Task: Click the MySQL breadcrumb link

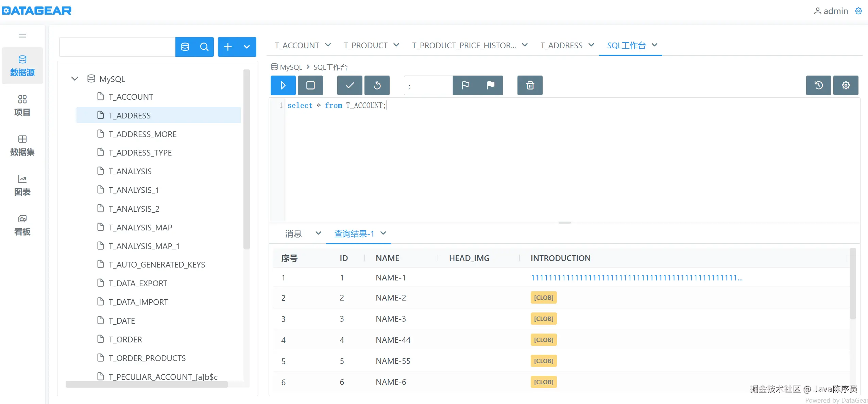Action: pos(291,67)
